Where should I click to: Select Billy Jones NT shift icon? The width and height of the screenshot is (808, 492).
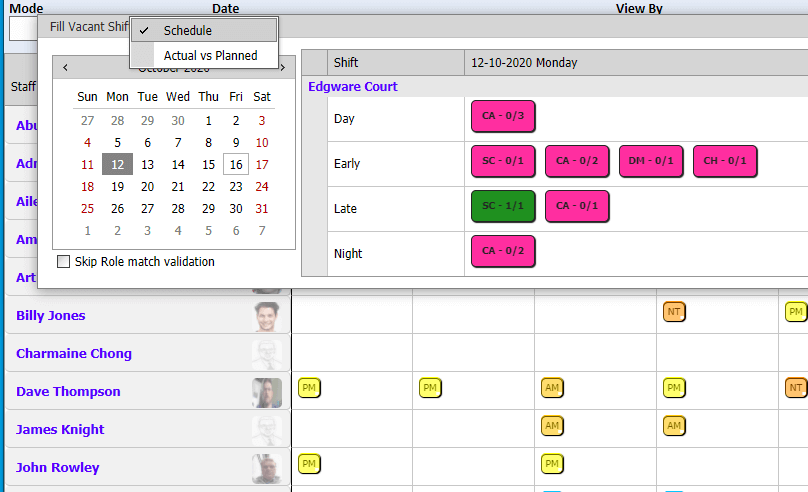click(674, 312)
